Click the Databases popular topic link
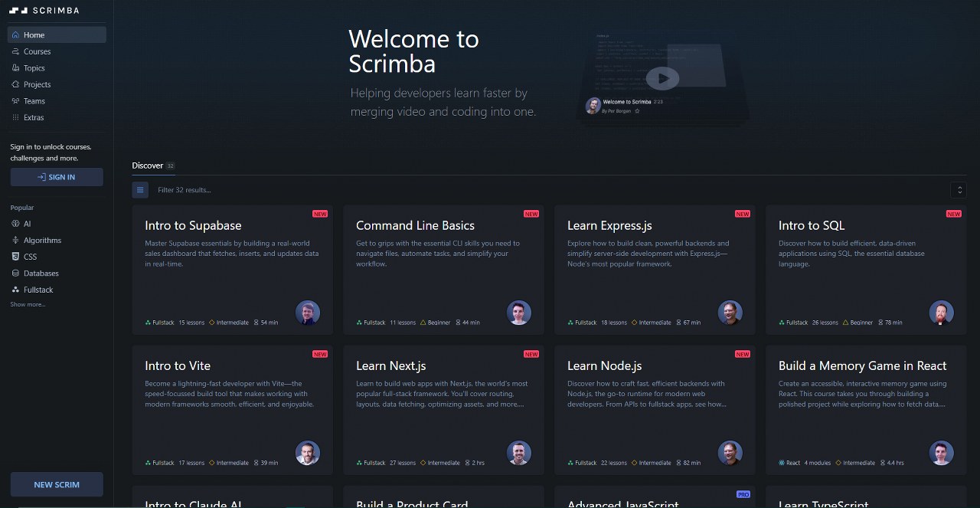The height and width of the screenshot is (508, 980). click(41, 273)
